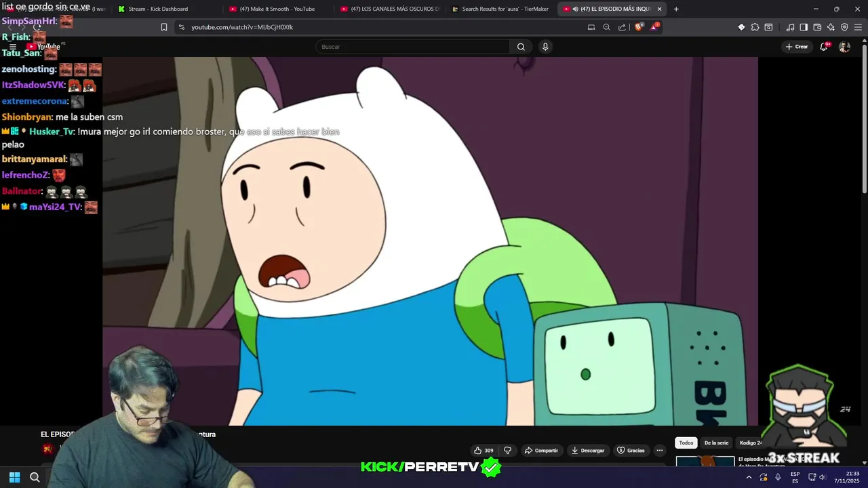The width and height of the screenshot is (868, 488).
Task: Open the Brave Wallet icon
Action: pos(817,27)
